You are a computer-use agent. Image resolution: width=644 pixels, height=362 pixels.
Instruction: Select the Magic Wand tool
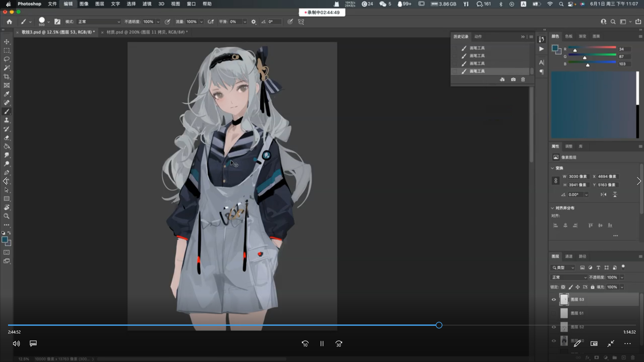point(6,68)
